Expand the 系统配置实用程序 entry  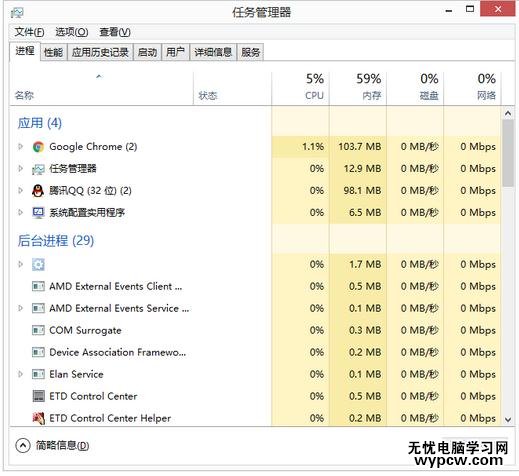(20, 212)
